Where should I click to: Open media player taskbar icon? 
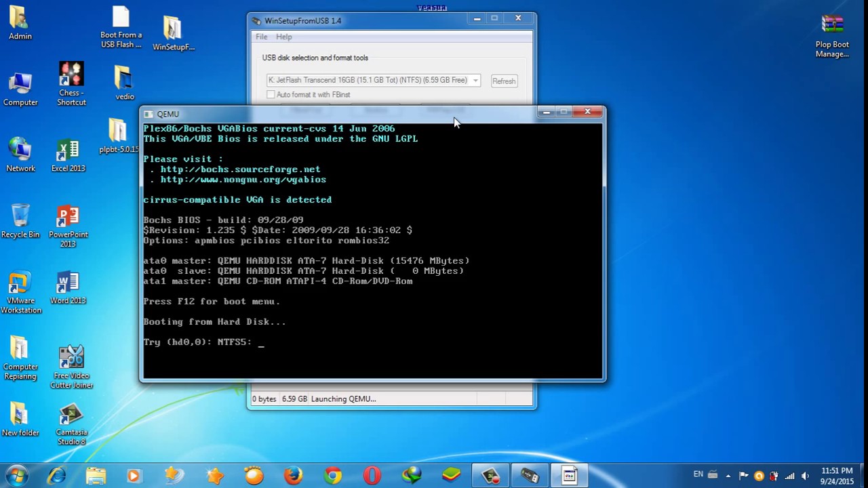point(134,476)
